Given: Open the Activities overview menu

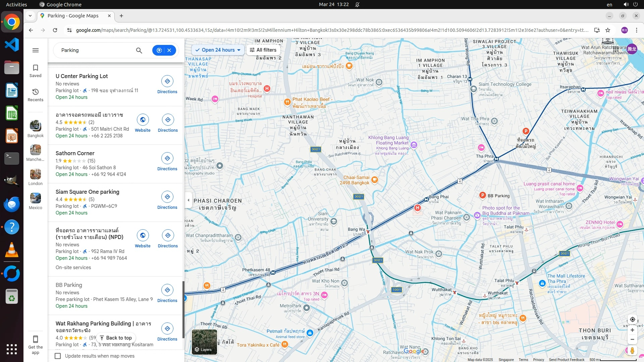Looking at the screenshot, I should pos(16,4).
